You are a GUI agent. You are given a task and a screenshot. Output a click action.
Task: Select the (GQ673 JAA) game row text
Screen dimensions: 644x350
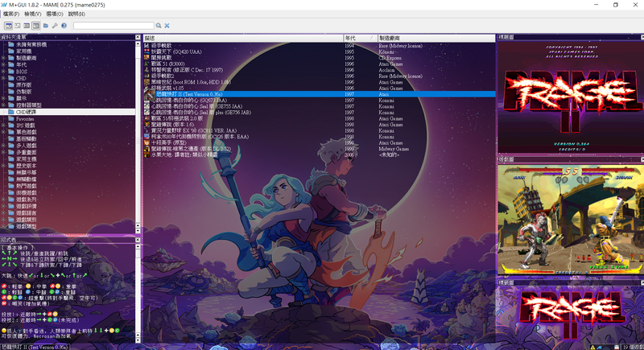(x=189, y=100)
